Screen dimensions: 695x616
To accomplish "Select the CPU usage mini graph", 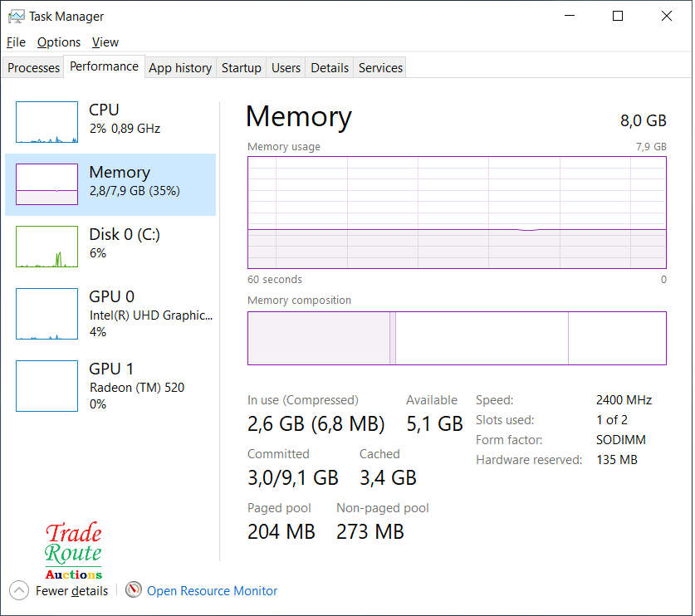I will (46, 122).
